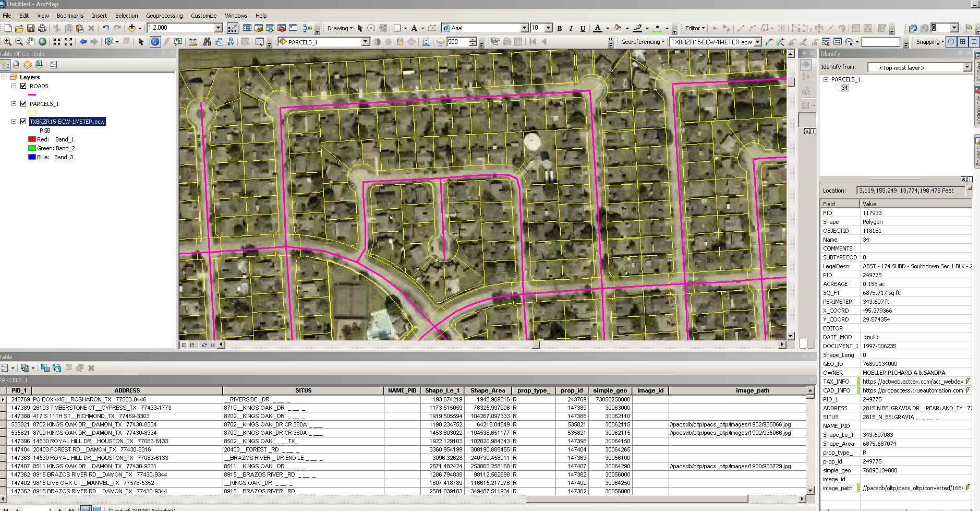Open the Selection menu
The width and height of the screenshot is (980, 511).
pos(126,16)
